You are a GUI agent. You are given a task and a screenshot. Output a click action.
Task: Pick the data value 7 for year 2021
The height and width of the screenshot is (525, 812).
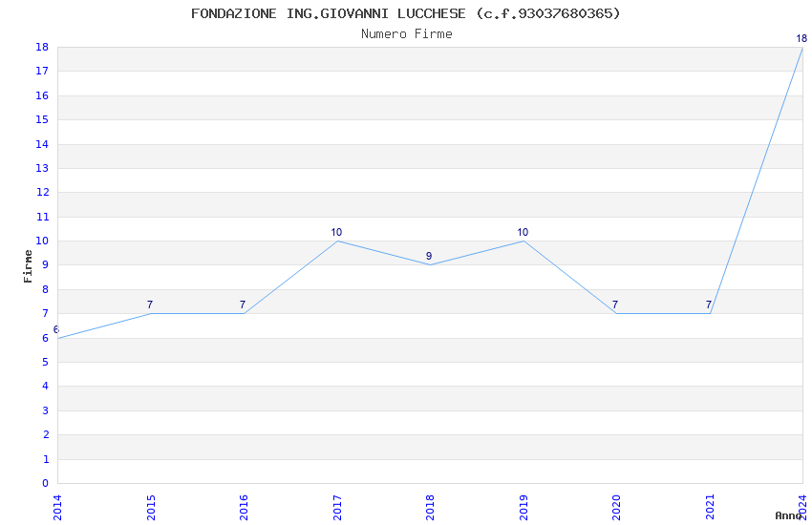(x=709, y=304)
